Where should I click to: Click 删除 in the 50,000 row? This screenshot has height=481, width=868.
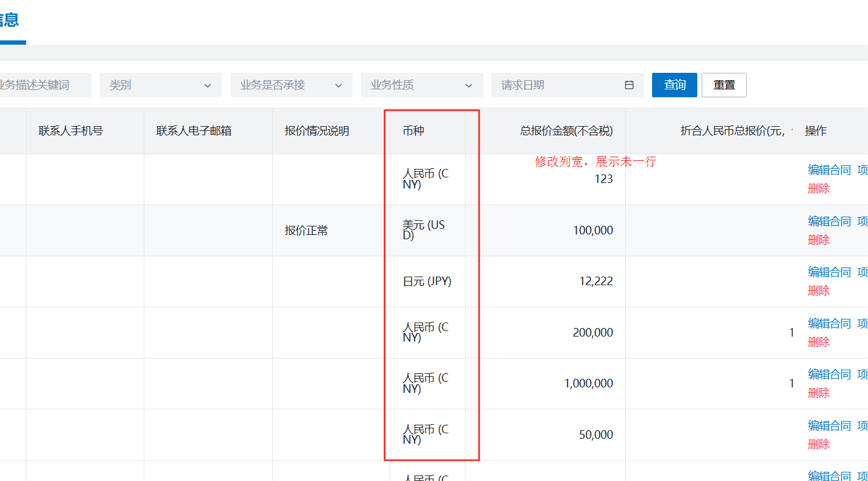click(818, 444)
